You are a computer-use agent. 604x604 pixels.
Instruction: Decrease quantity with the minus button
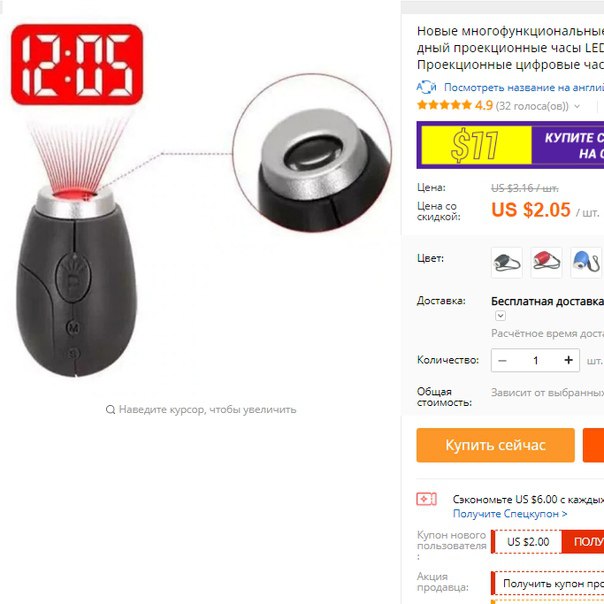502,361
